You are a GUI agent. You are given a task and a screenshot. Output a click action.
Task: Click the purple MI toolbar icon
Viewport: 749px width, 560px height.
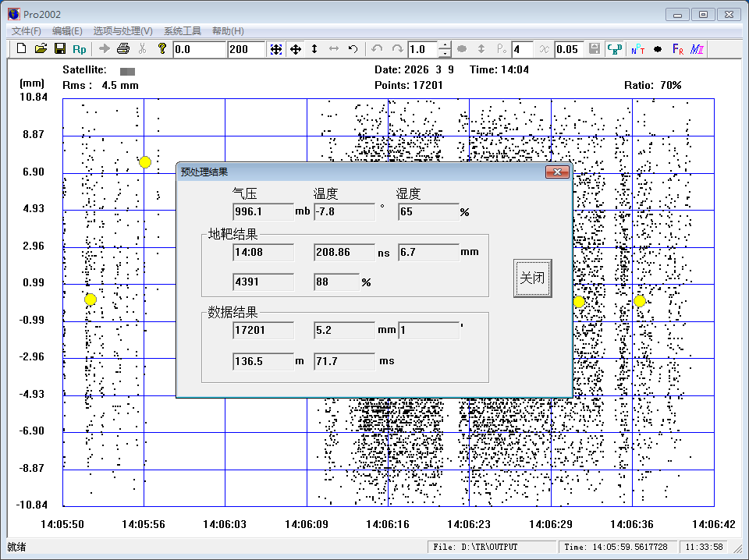(697, 49)
